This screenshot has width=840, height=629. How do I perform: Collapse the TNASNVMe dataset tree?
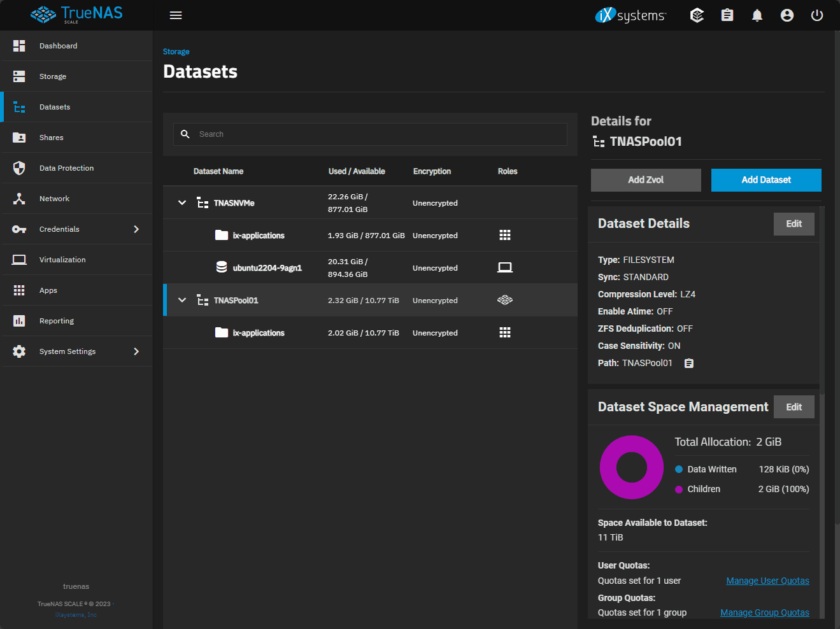pyautogui.click(x=182, y=203)
